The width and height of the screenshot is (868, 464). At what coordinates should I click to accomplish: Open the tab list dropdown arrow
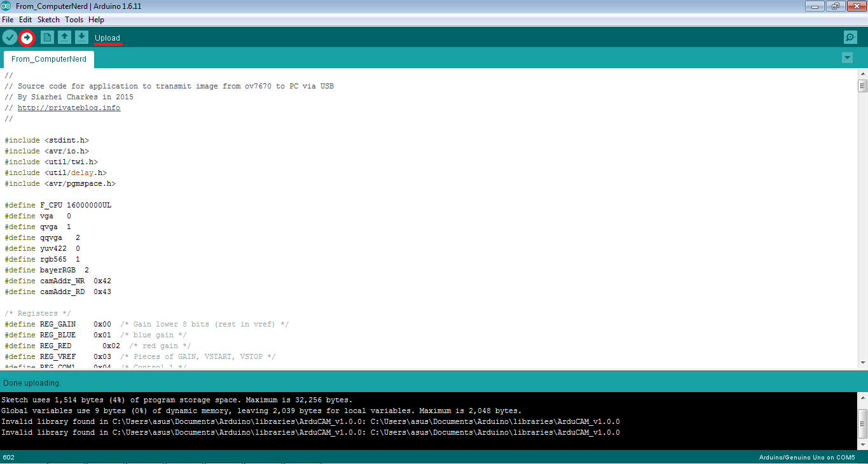(x=846, y=57)
